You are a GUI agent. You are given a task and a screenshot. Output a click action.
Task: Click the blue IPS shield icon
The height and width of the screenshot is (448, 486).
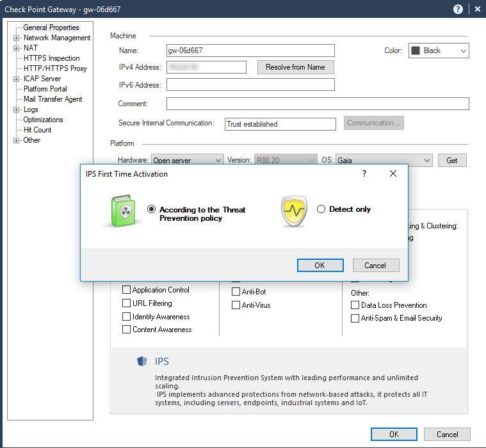pyautogui.click(x=142, y=361)
